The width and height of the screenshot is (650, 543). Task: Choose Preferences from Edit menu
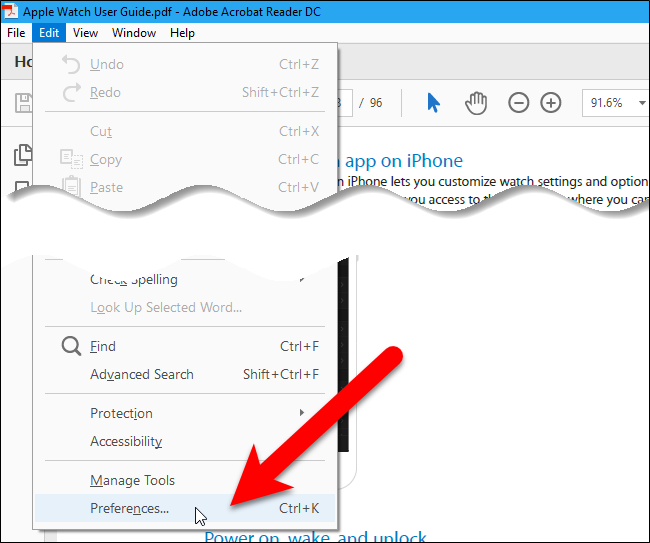185,508
